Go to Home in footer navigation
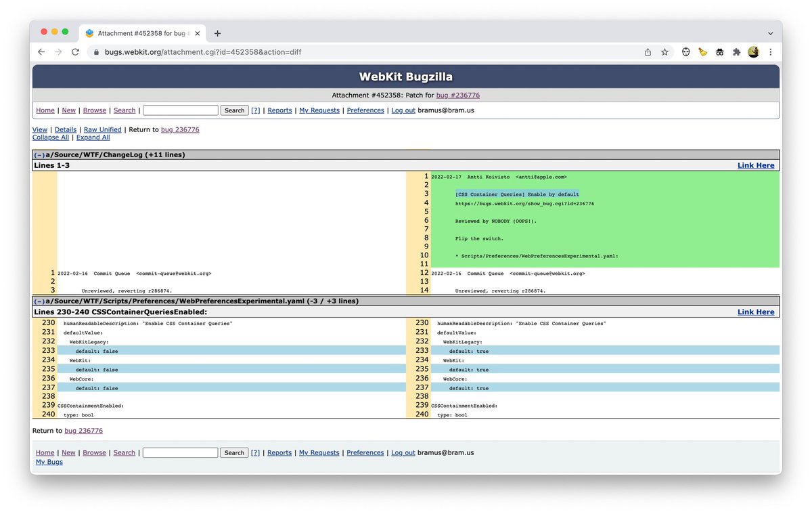The image size is (812, 514). click(x=45, y=453)
